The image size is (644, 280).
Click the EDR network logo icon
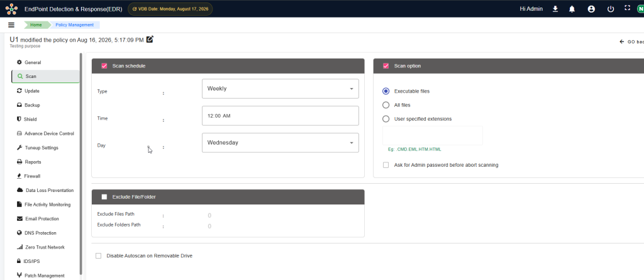pos(11,9)
